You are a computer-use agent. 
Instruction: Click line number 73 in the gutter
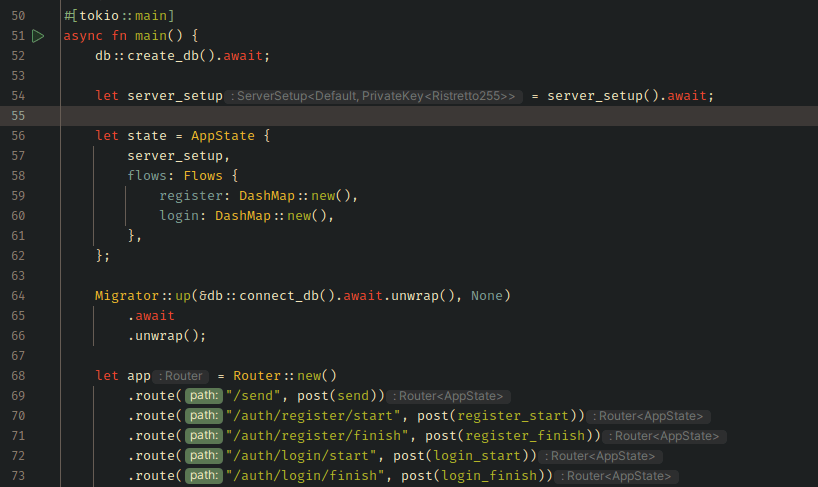(x=18, y=476)
